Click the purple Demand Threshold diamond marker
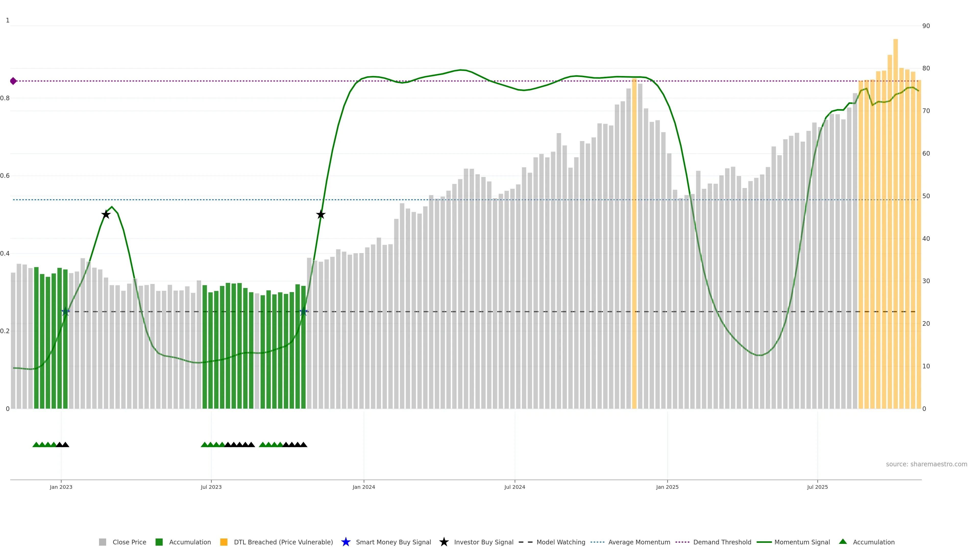The height and width of the screenshot is (551, 980). 13,81
